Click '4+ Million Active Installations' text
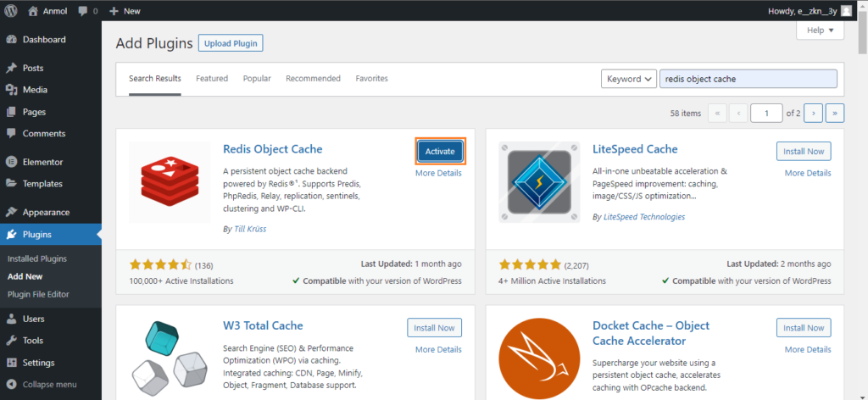868x400 pixels. pyautogui.click(x=553, y=281)
